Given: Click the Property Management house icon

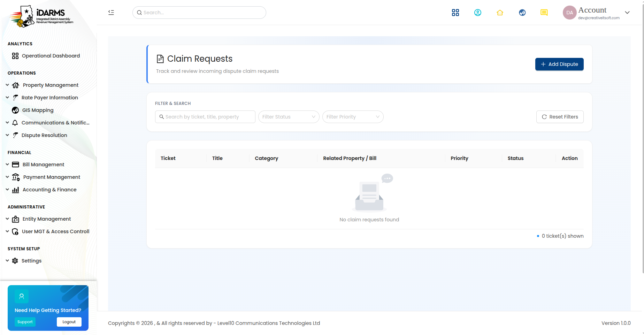Looking at the screenshot, I should (16, 85).
